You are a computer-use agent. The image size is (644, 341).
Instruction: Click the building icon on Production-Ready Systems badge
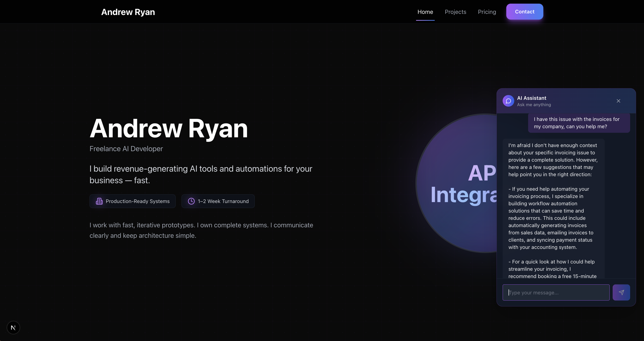99,201
